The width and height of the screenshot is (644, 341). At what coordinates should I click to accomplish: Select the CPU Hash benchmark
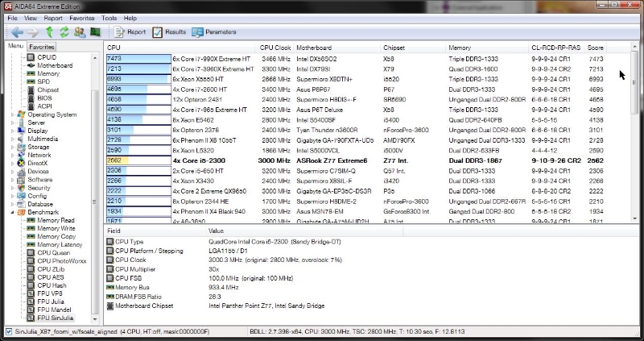pyautogui.click(x=52, y=285)
